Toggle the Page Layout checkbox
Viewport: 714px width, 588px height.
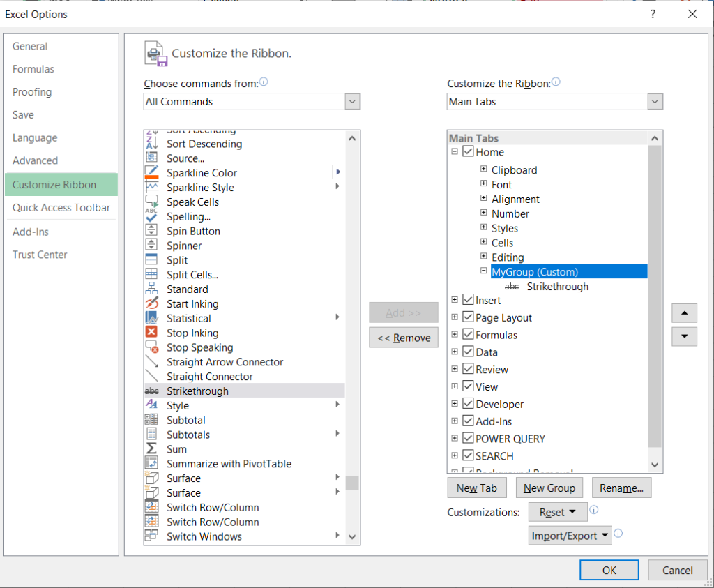(468, 317)
